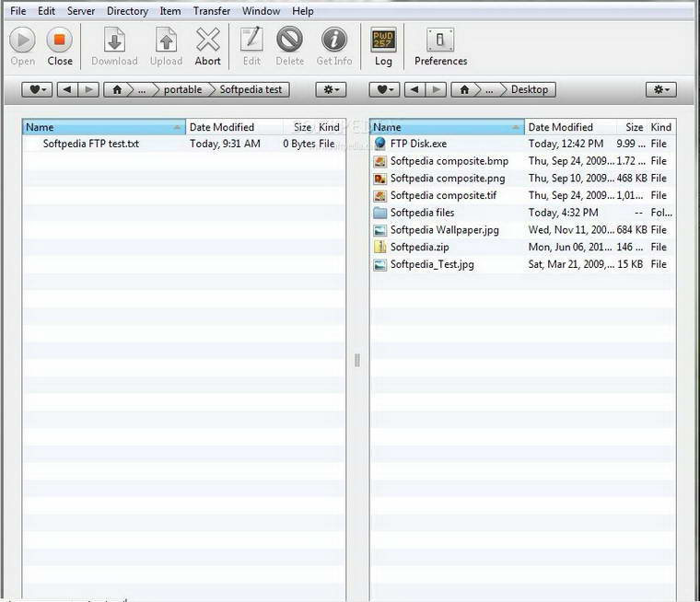Open the Edit menu

46,11
